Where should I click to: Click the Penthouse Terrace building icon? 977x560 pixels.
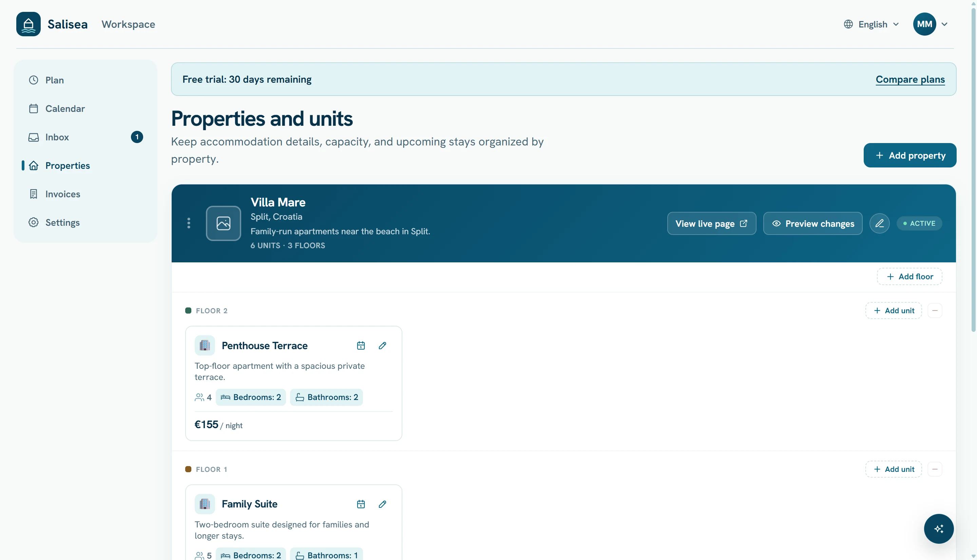(205, 345)
